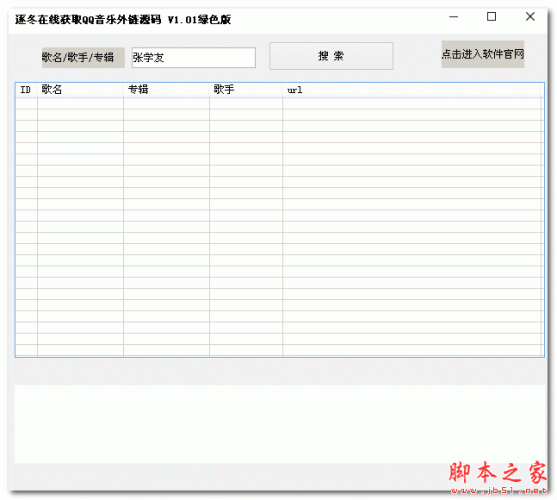
Task: Close the application window
Action: tap(530, 17)
